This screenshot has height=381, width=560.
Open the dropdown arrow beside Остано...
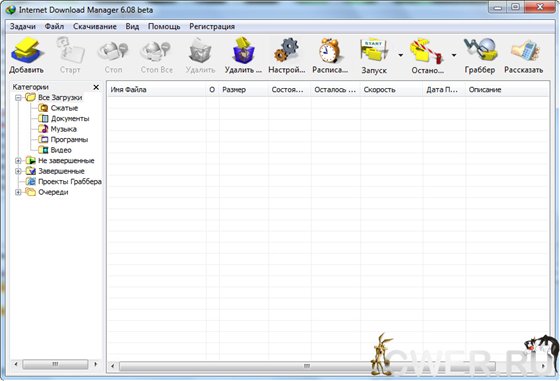point(454,55)
